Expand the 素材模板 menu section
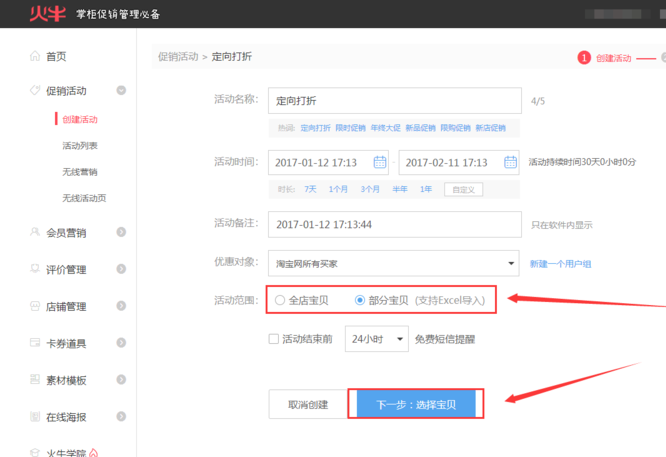The width and height of the screenshot is (666, 457). coord(121,379)
